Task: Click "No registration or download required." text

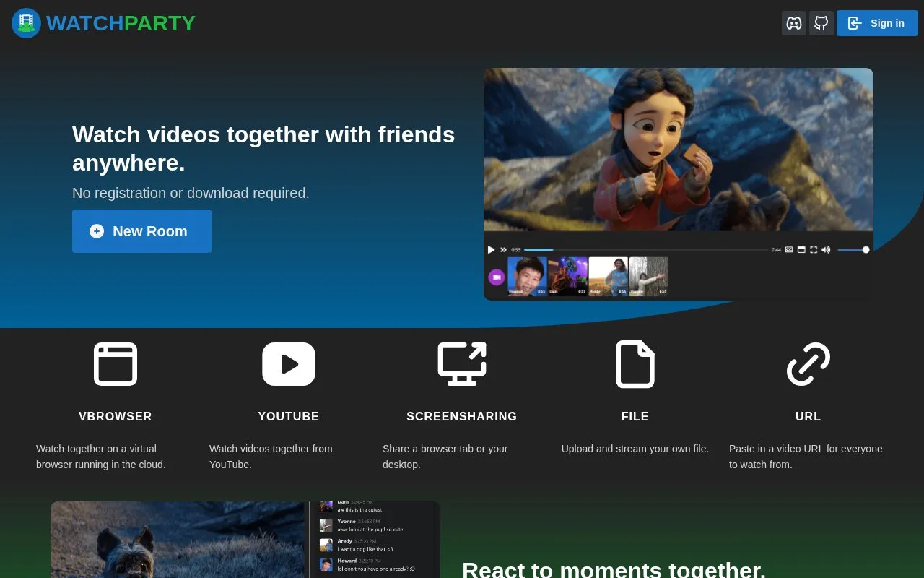Action: [191, 193]
